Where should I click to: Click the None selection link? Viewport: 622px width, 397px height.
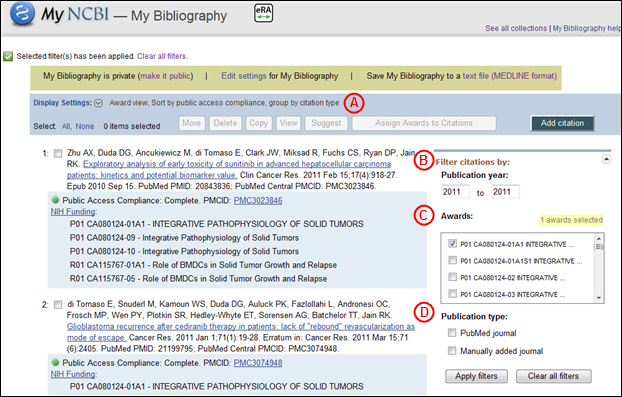[85, 126]
